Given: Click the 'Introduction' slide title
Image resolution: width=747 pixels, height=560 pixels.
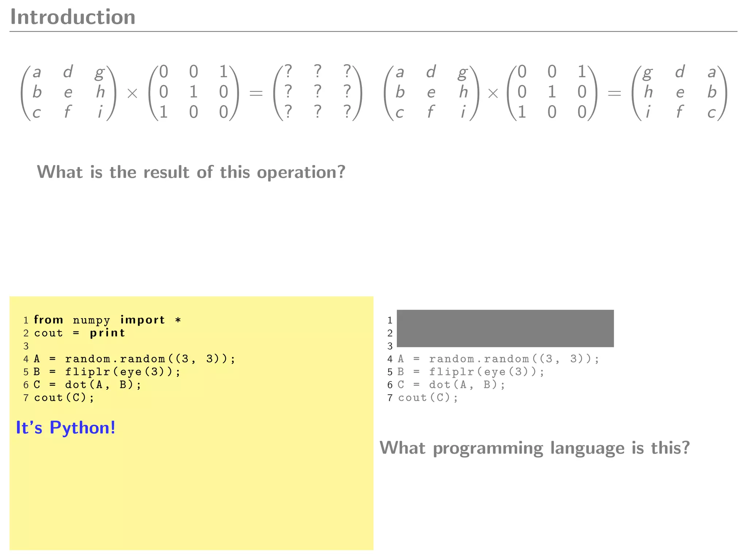Looking at the screenshot, I should click(x=73, y=17).
